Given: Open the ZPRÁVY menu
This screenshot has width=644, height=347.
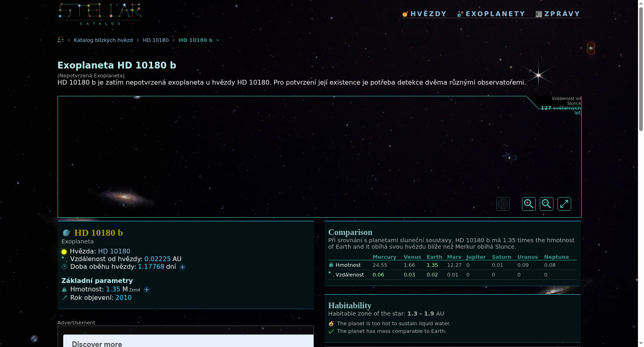Looking at the screenshot, I should [558, 14].
